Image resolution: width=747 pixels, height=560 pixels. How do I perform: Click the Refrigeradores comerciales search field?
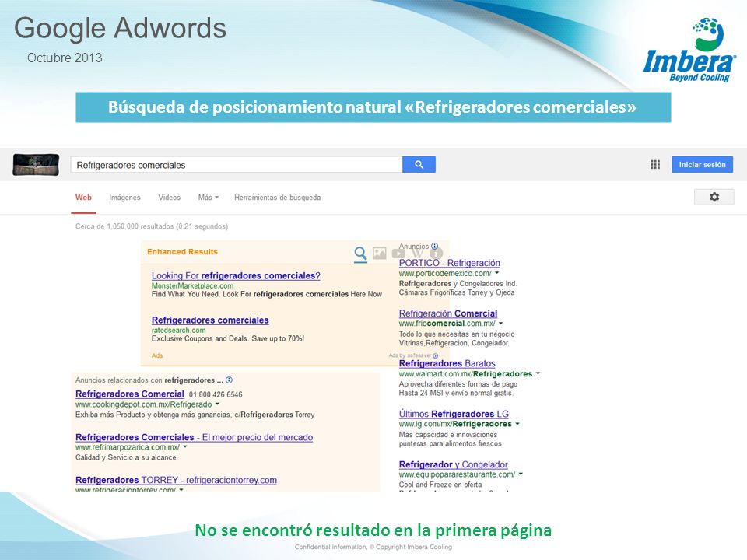[237, 165]
